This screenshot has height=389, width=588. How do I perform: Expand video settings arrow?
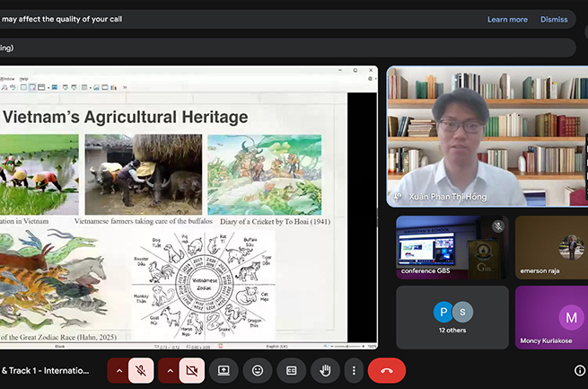pos(169,370)
